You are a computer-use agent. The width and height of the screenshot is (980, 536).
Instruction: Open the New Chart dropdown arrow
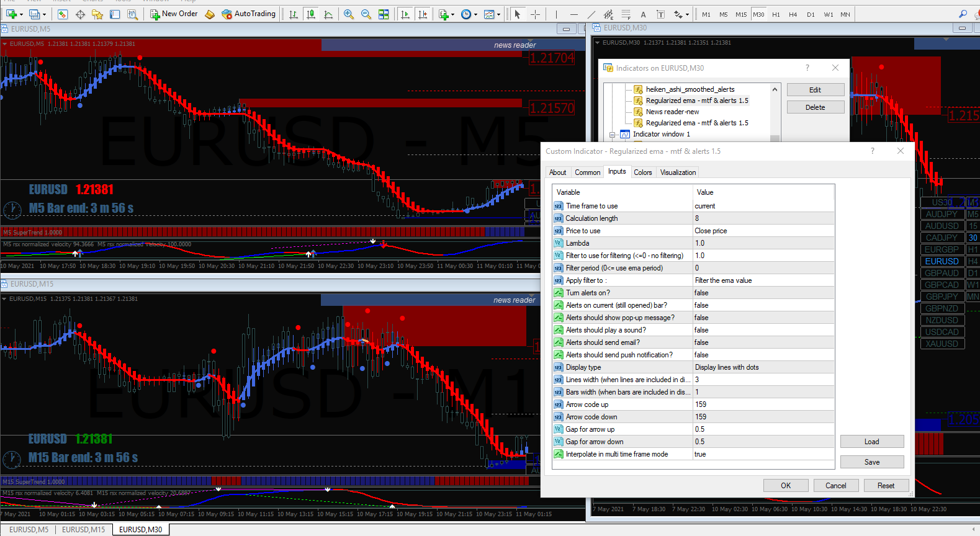[21, 14]
